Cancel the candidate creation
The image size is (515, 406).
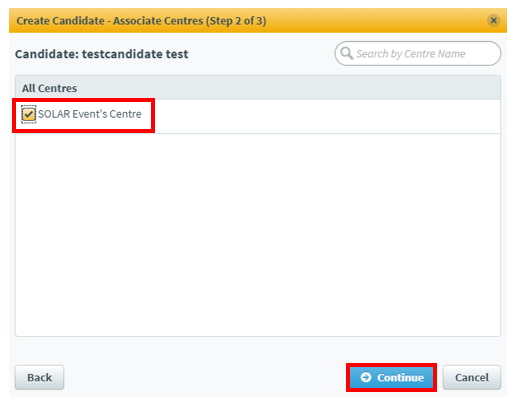click(x=472, y=377)
